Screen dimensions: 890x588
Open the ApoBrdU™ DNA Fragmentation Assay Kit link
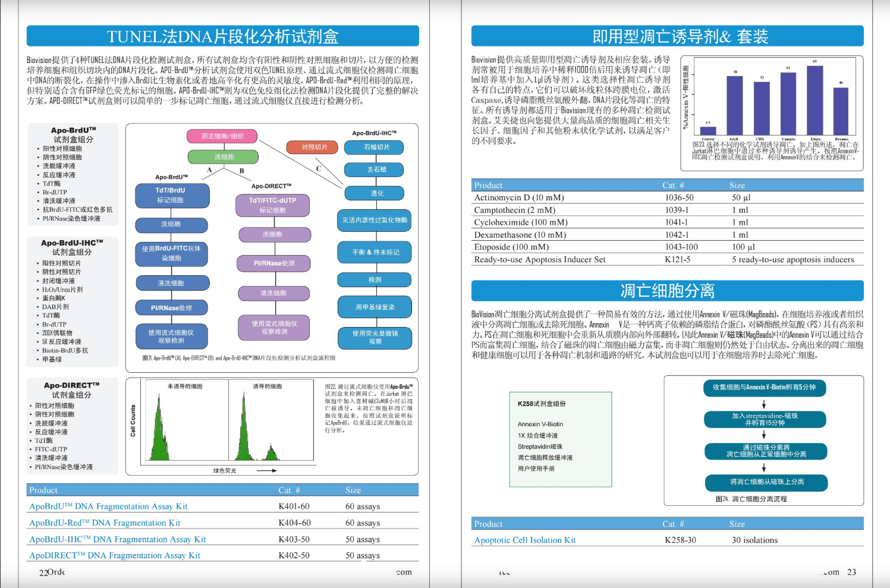coord(108,507)
